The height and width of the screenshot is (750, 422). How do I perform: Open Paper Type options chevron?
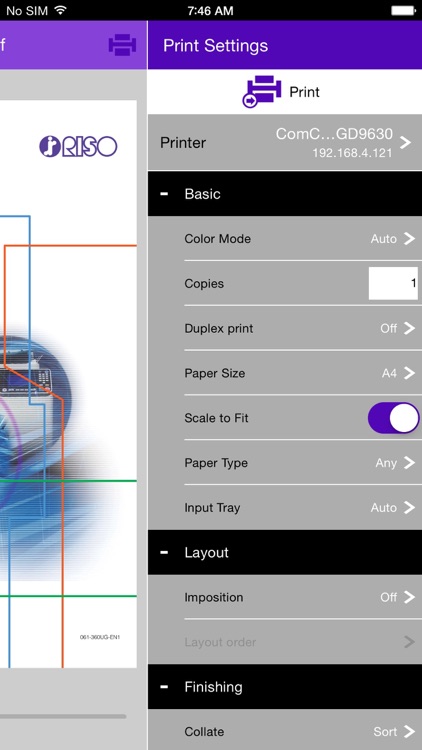(409, 463)
